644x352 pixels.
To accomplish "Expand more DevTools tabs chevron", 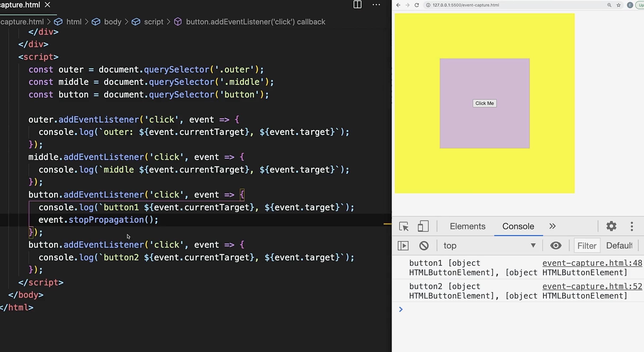I will point(553,226).
